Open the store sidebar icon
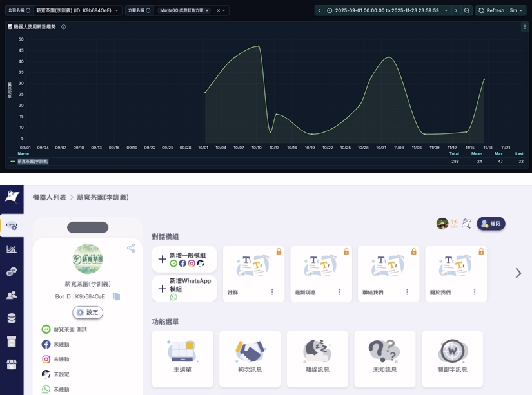 click(x=12, y=365)
